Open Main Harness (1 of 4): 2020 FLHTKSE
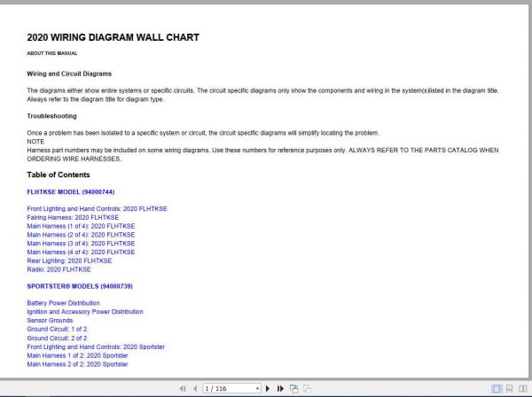Screen dimensions: 532x397 81,226
